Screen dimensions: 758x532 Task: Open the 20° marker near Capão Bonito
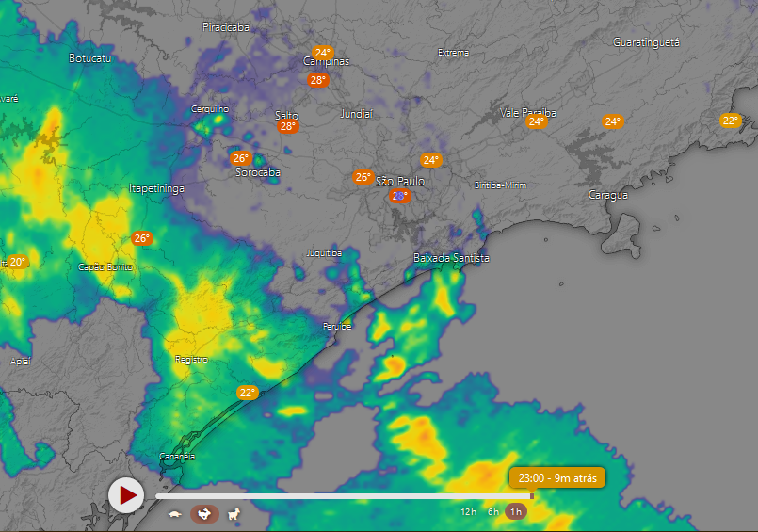tap(18, 262)
